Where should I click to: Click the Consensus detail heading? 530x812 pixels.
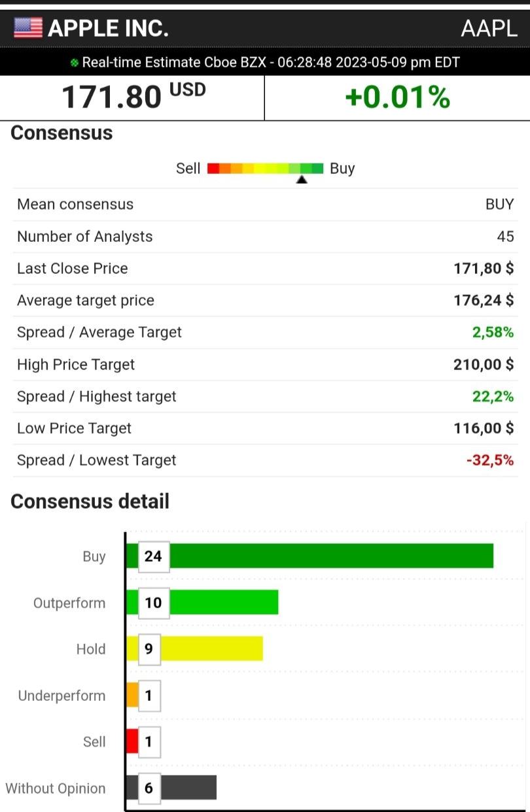tap(90, 501)
